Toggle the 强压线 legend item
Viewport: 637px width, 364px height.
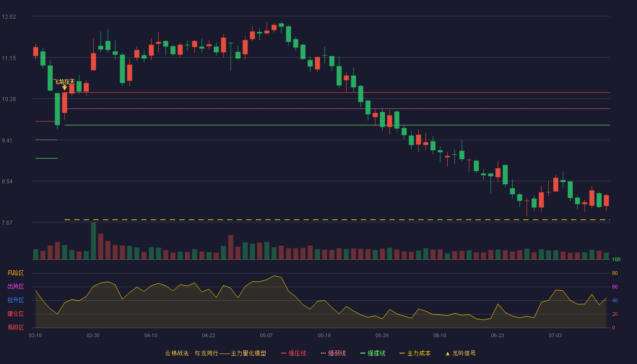coord(293,353)
